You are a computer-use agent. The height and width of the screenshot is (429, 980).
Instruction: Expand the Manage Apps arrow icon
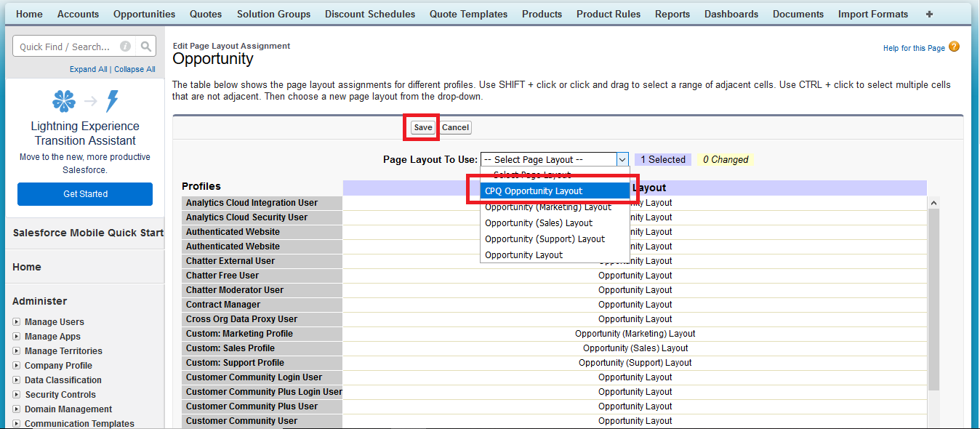click(17, 337)
